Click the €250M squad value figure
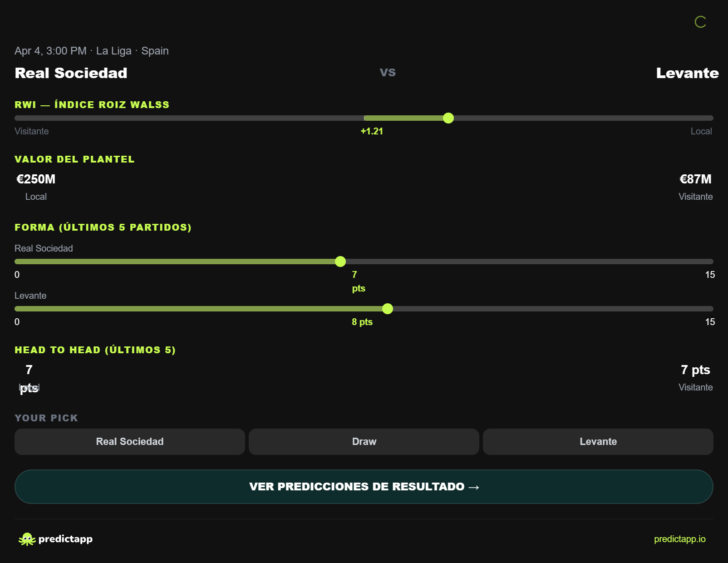Image resolution: width=728 pixels, height=563 pixels. click(35, 179)
